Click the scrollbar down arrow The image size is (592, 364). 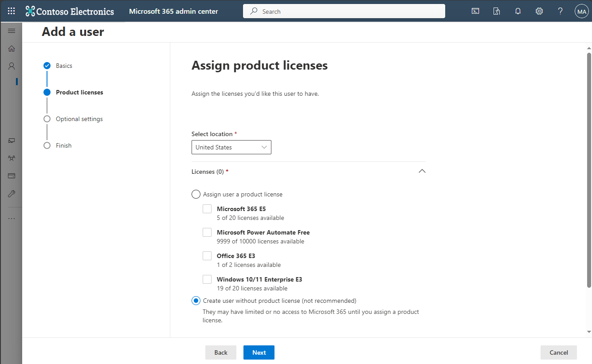pos(589,332)
